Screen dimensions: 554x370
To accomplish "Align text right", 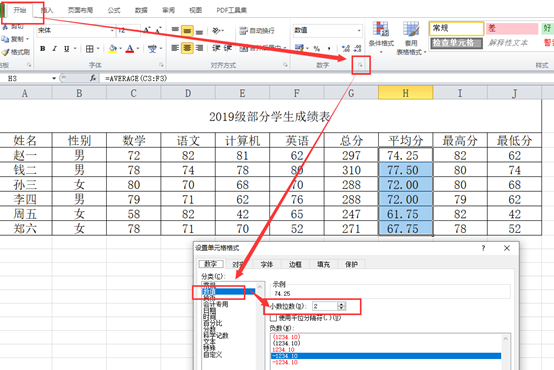I will [199, 48].
